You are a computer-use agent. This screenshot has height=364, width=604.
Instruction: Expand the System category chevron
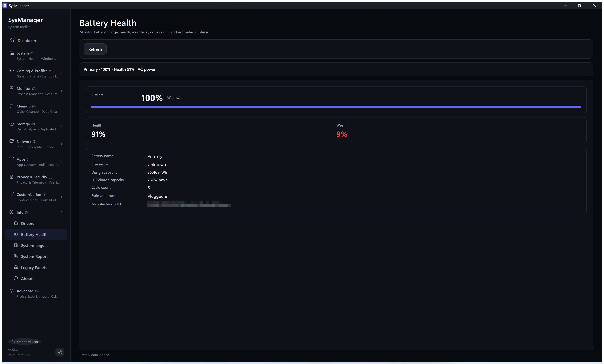tap(61, 56)
